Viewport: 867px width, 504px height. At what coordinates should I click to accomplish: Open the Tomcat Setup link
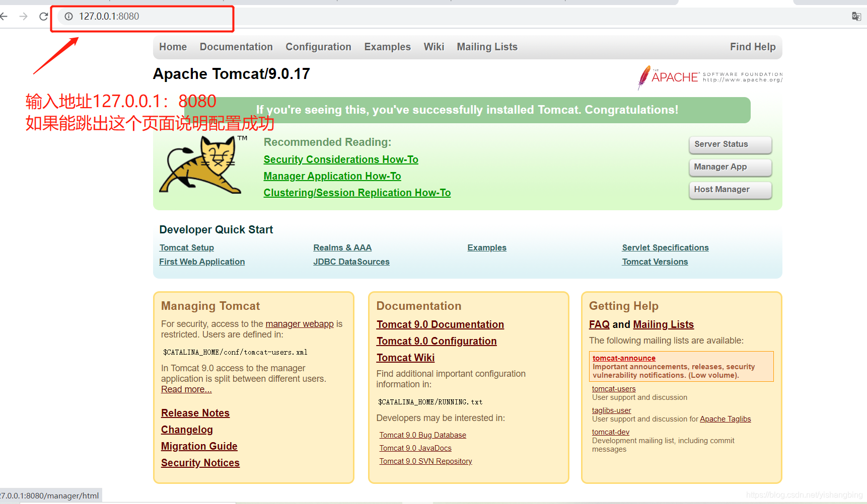pyautogui.click(x=187, y=247)
